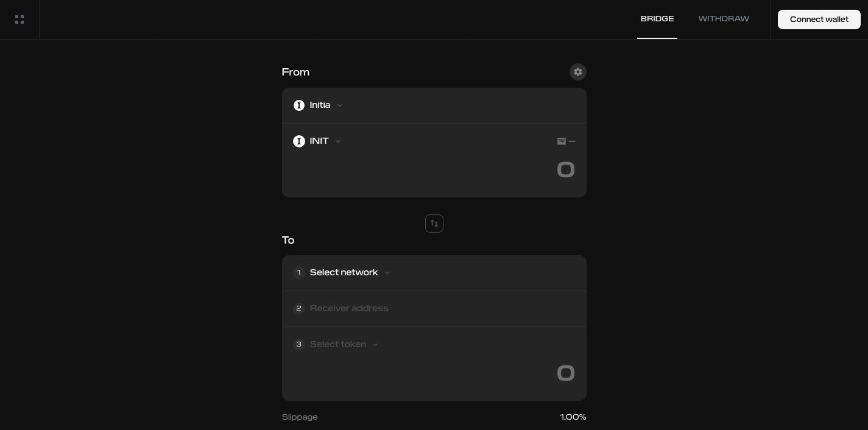
Task: Expand the chevron next to Initia
Action: pyautogui.click(x=340, y=105)
